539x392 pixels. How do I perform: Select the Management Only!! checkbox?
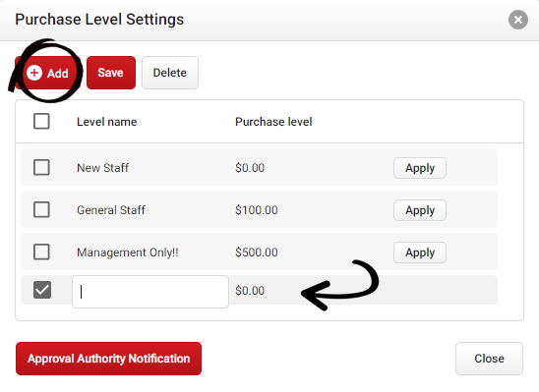(41, 252)
